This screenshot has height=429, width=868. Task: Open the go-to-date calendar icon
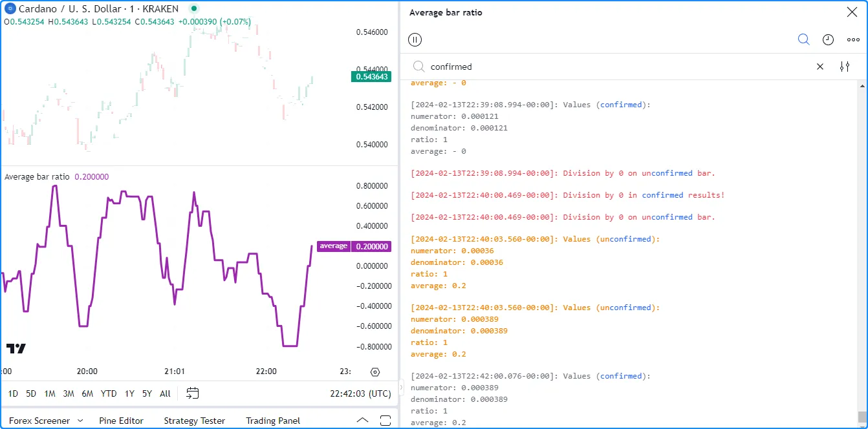pyautogui.click(x=192, y=393)
